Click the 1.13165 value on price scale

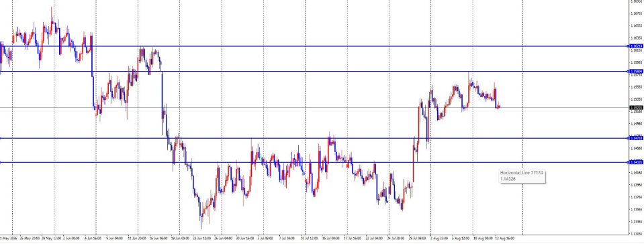click(636, 234)
